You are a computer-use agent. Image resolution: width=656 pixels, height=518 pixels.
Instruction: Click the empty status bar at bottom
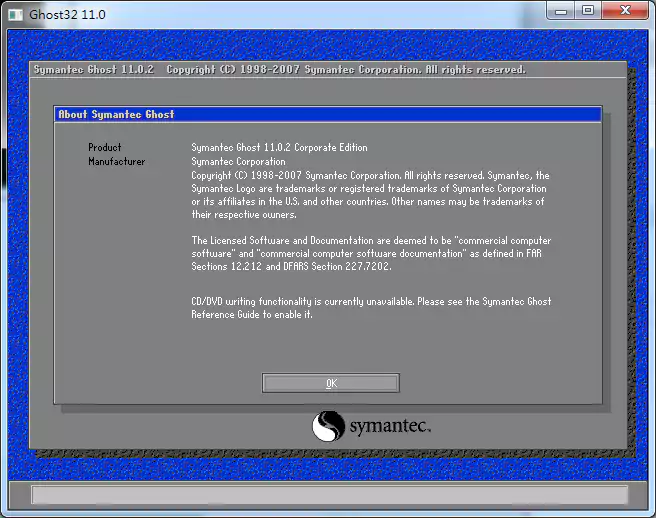click(x=329, y=494)
